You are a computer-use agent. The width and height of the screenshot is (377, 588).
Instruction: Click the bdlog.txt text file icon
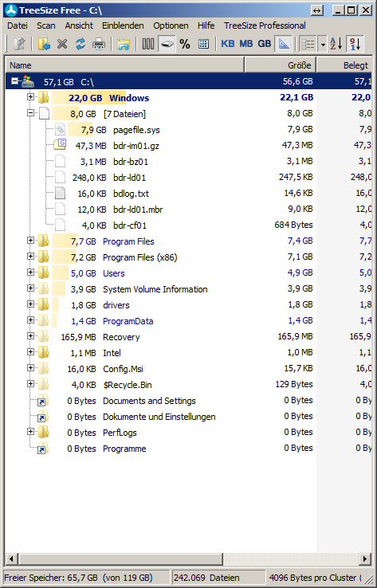tap(60, 193)
